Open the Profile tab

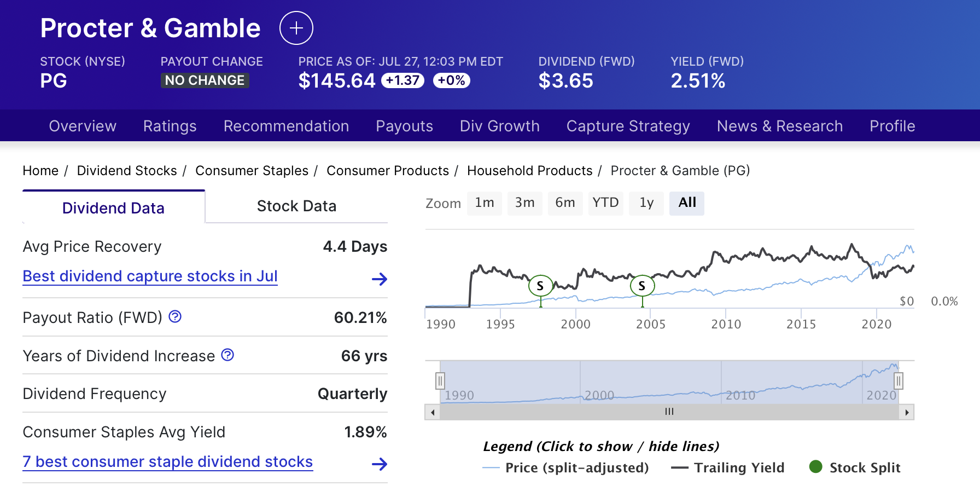pyautogui.click(x=892, y=126)
